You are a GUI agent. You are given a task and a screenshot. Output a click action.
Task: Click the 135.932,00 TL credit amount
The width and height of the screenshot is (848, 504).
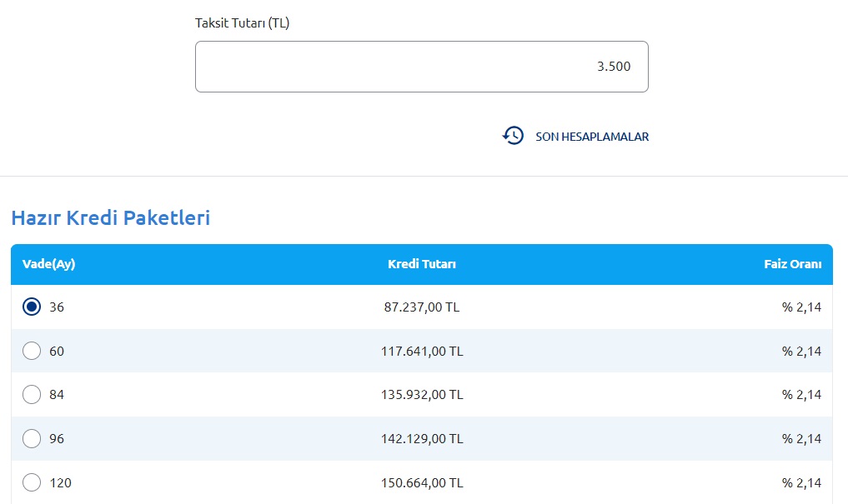coord(422,395)
